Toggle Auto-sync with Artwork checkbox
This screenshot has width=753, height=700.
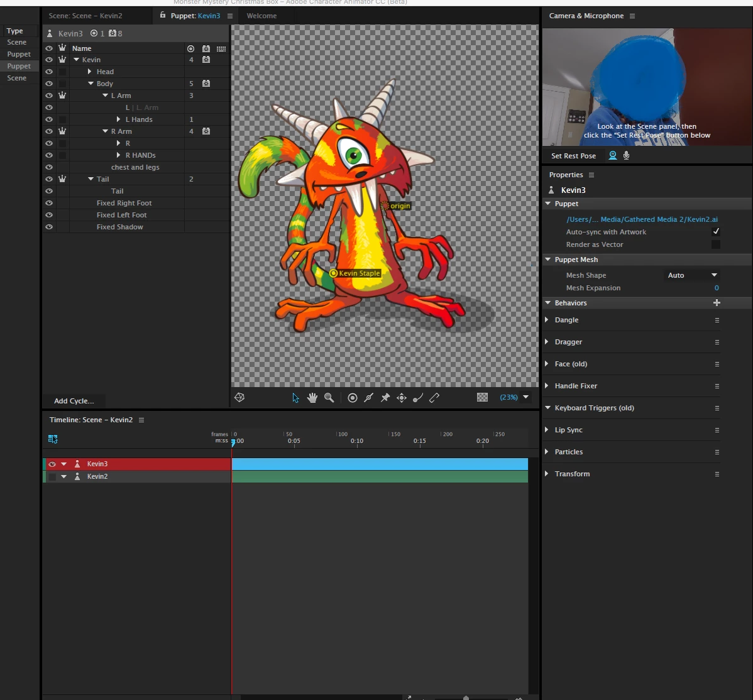pos(715,231)
